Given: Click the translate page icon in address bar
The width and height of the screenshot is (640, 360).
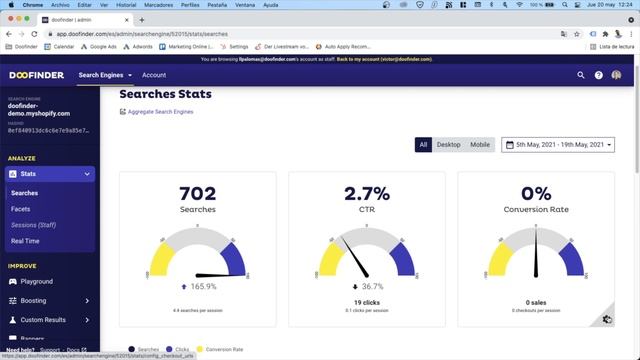Looking at the screenshot, I should (564, 34).
